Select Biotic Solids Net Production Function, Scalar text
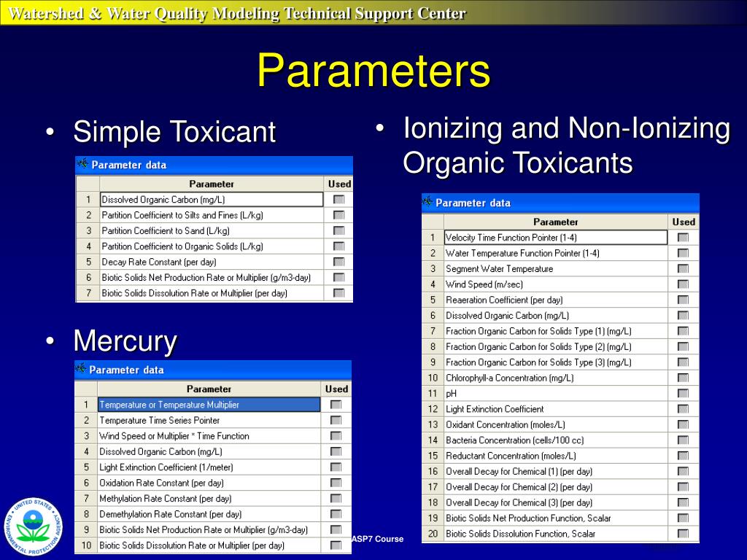Image resolution: width=747 pixels, height=560 pixels. [528, 518]
